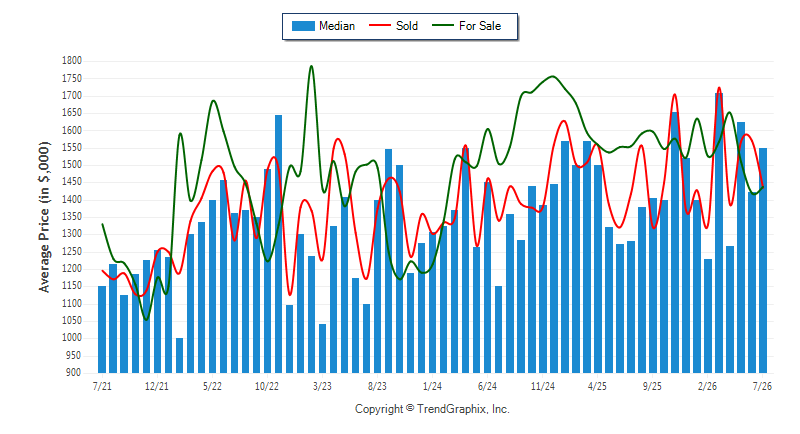800x434 pixels.
Task: Click the 10/22 x-axis date label
Action: tap(267, 386)
